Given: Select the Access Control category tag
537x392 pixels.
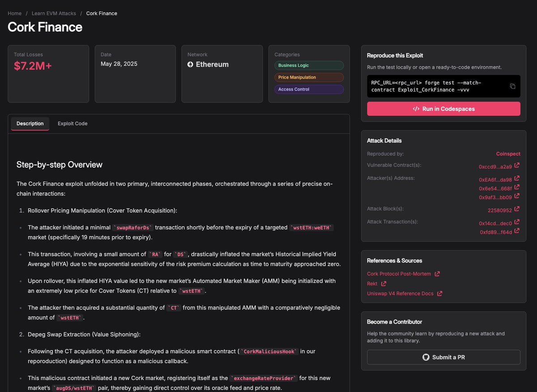Looking at the screenshot, I should click(x=309, y=89).
